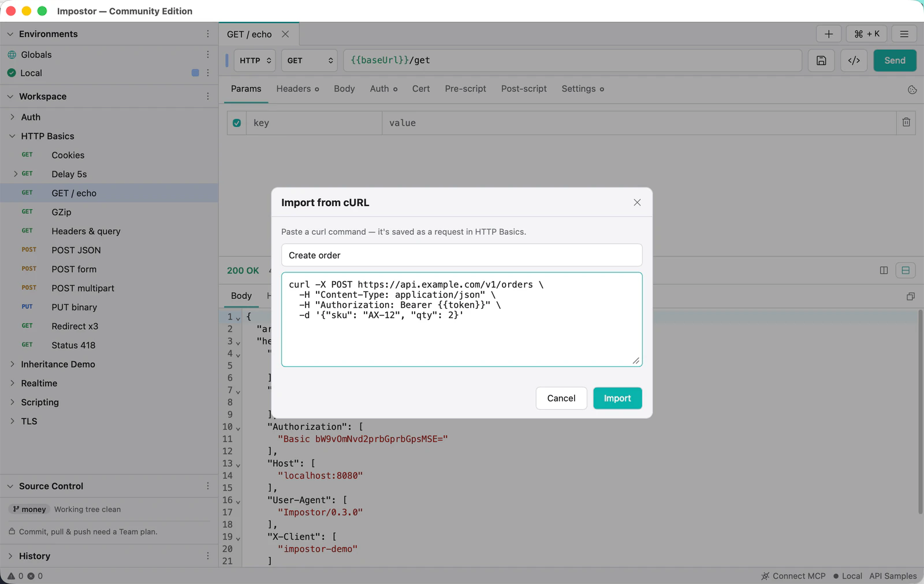Click the money branch badge
Image resolution: width=924 pixels, height=584 pixels.
tap(29, 509)
